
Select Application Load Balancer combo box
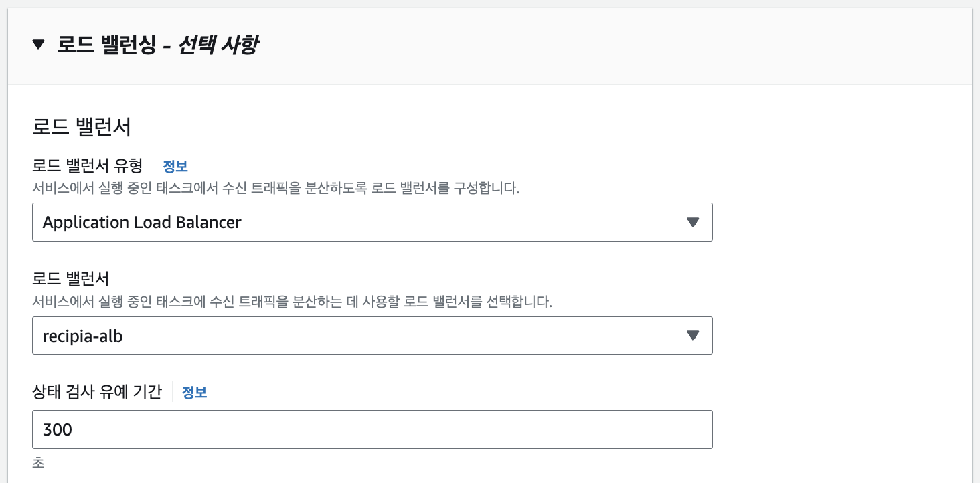click(372, 222)
